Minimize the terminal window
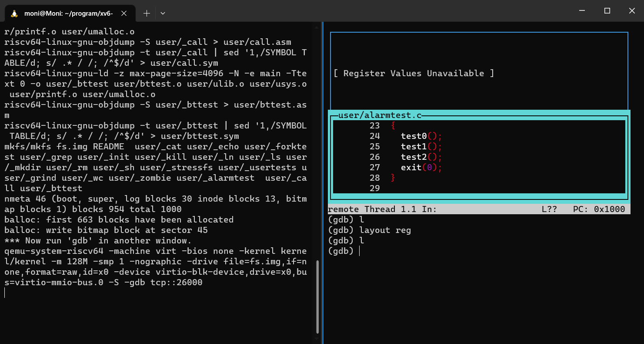 [583, 11]
